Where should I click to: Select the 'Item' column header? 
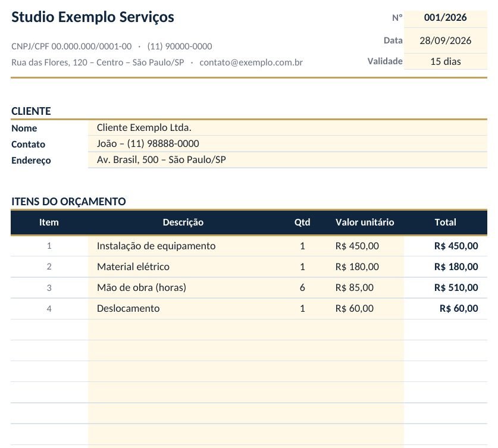pos(49,223)
